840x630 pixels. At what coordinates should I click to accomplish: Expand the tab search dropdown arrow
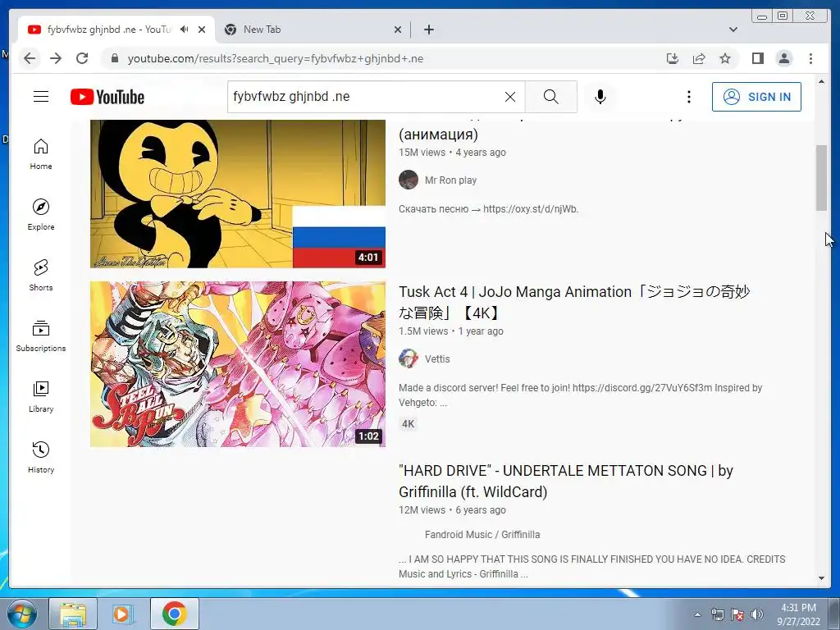click(x=733, y=30)
